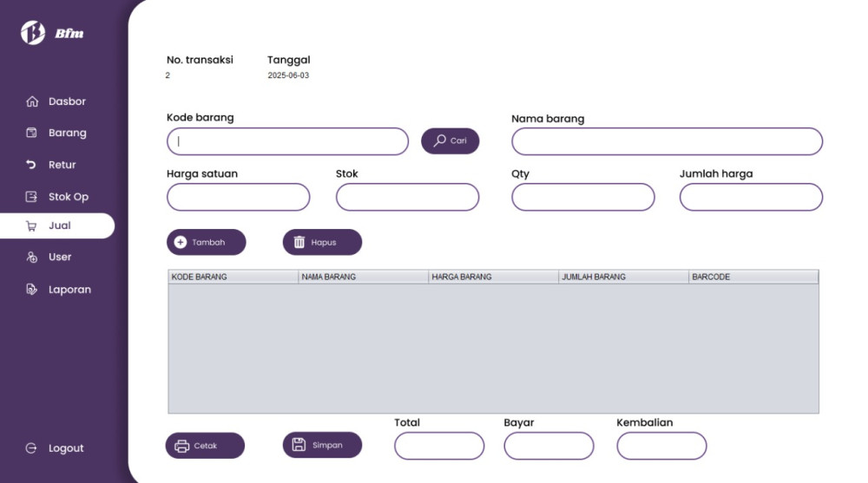Focus the Kode barang input field
Viewport: 868px width, 483px height.
pyautogui.click(x=288, y=141)
